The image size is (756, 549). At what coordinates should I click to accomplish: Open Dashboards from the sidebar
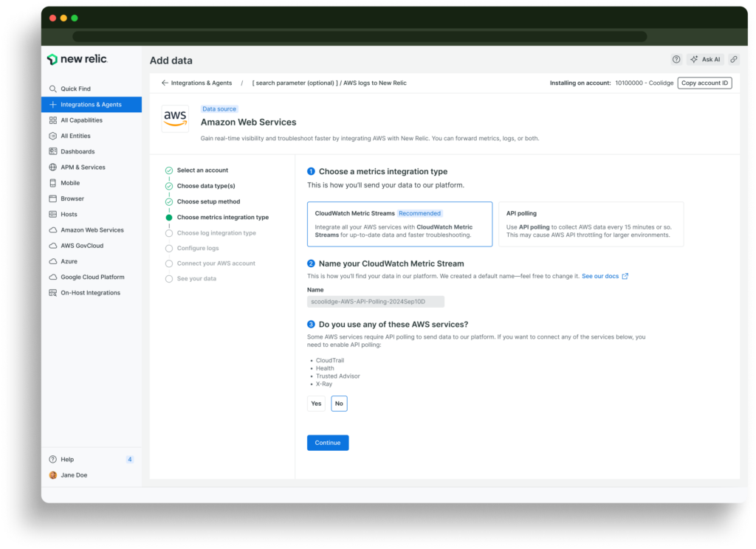click(x=92, y=151)
